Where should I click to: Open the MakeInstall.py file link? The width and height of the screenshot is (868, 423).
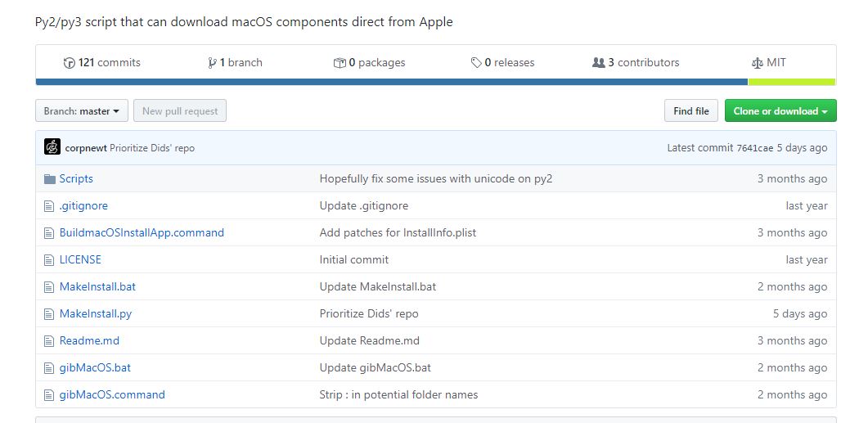[x=96, y=313]
